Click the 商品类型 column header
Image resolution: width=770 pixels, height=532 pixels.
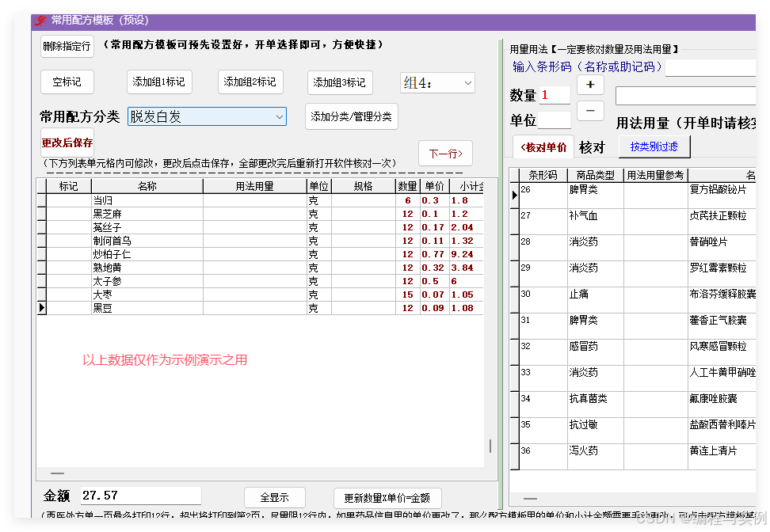(595, 175)
